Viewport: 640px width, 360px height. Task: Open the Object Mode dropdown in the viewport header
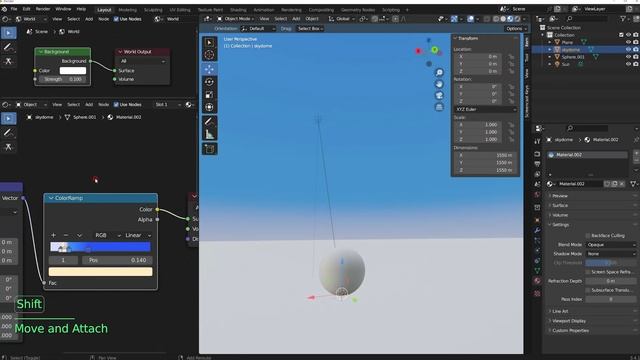tap(235, 19)
